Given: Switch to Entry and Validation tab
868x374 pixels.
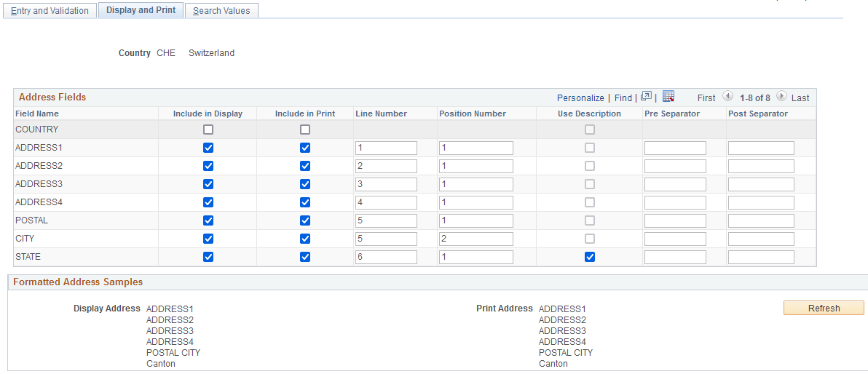Looking at the screenshot, I should click(x=50, y=10).
